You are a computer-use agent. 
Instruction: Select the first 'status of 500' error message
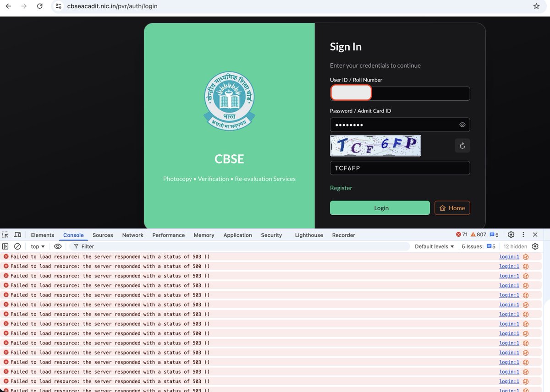(110, 267)
